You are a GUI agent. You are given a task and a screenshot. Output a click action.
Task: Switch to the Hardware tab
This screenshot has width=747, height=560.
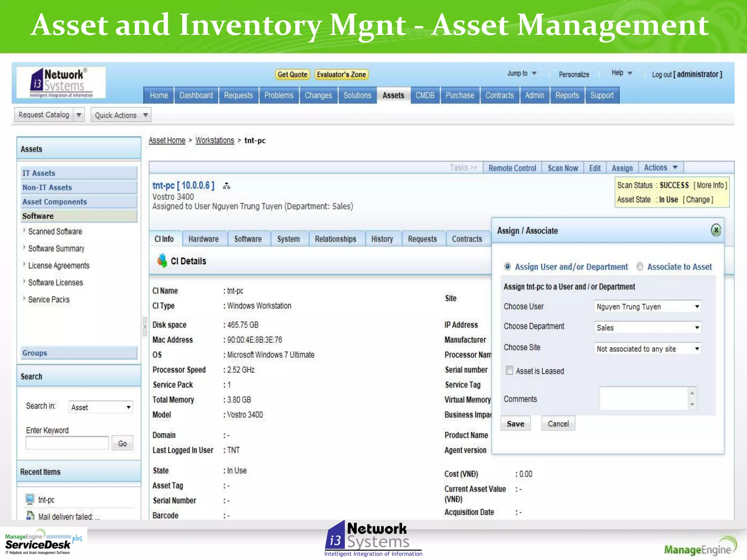click(204, 239)
